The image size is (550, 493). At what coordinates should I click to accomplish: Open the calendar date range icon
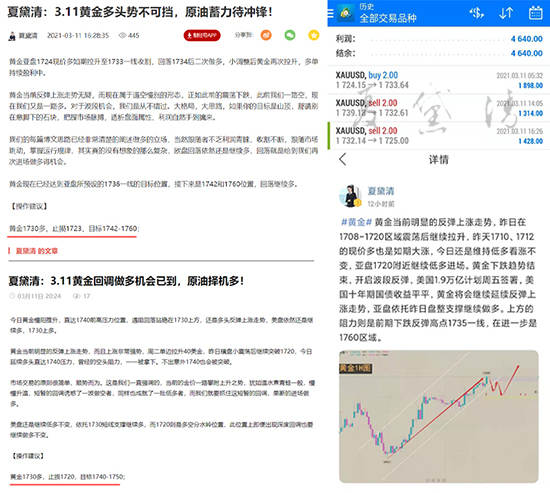click(x=535, y=13)
